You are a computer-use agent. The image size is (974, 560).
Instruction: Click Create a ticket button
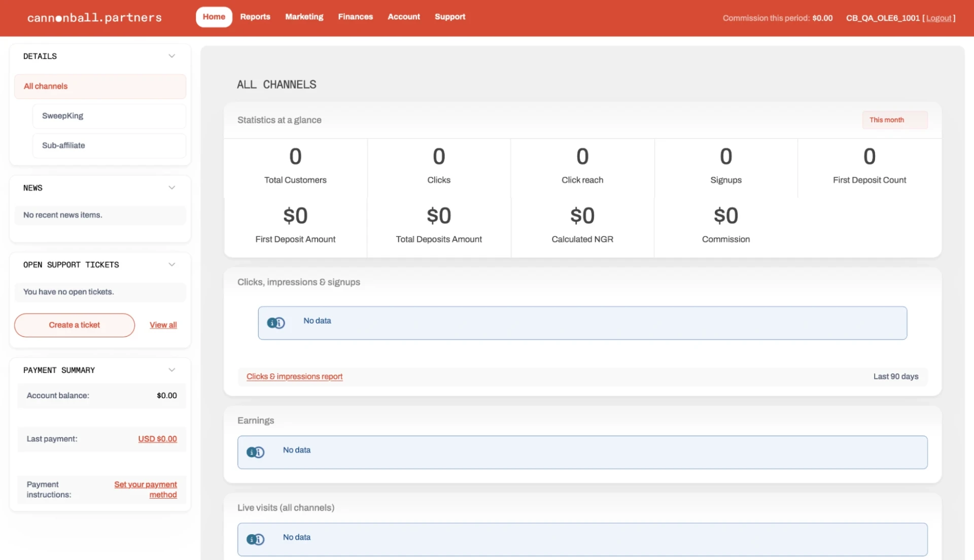75,325
